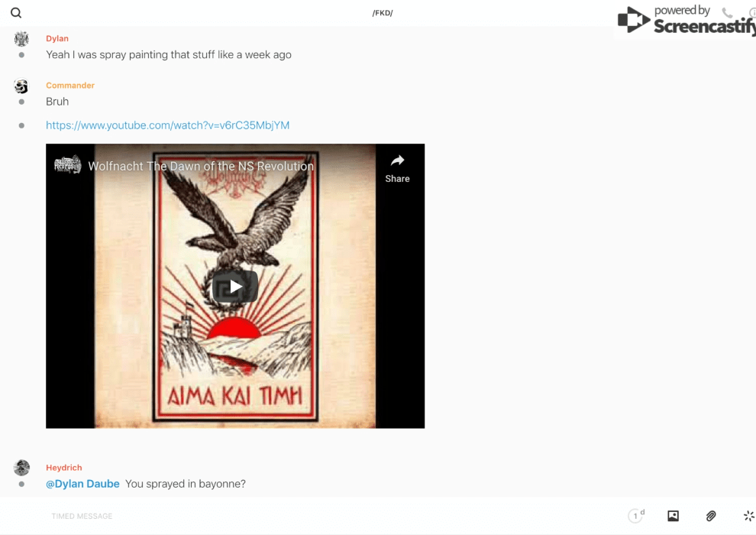Open search with the magnifier icon
This screenshot has height=535, width=756.
point(16,13)
